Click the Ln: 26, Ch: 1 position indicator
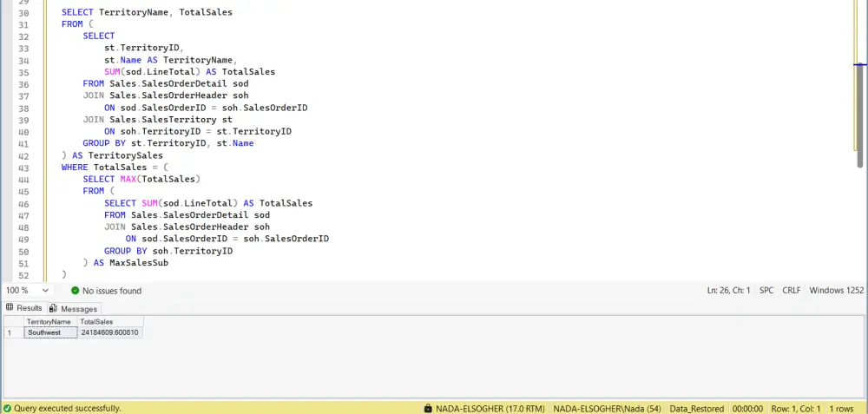 tap(728, 291)
